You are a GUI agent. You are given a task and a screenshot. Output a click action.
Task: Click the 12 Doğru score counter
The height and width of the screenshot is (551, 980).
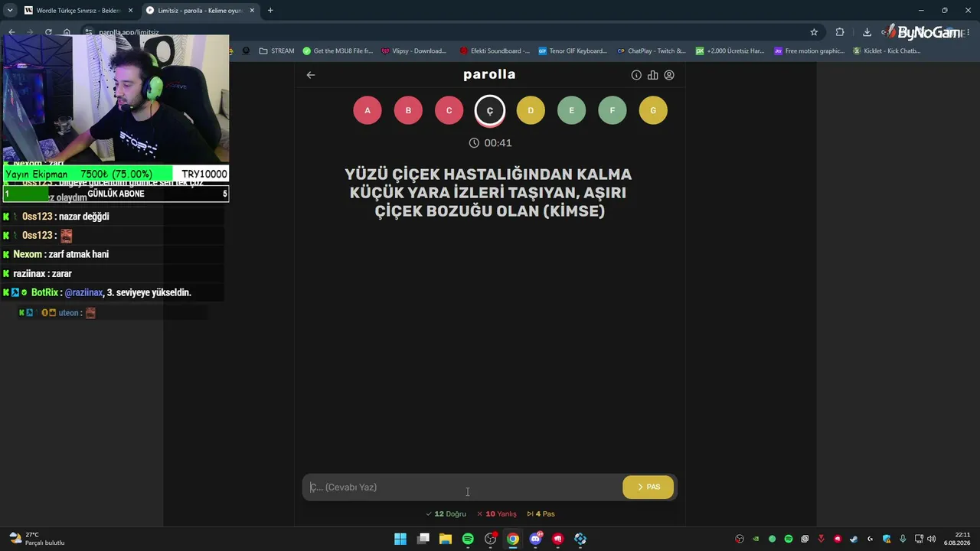[446, 514]
